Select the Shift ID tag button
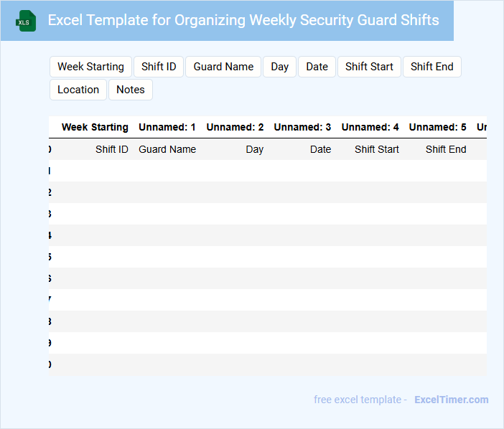The height and width of the screenshot is (429, 504). (x=159, y=67)
